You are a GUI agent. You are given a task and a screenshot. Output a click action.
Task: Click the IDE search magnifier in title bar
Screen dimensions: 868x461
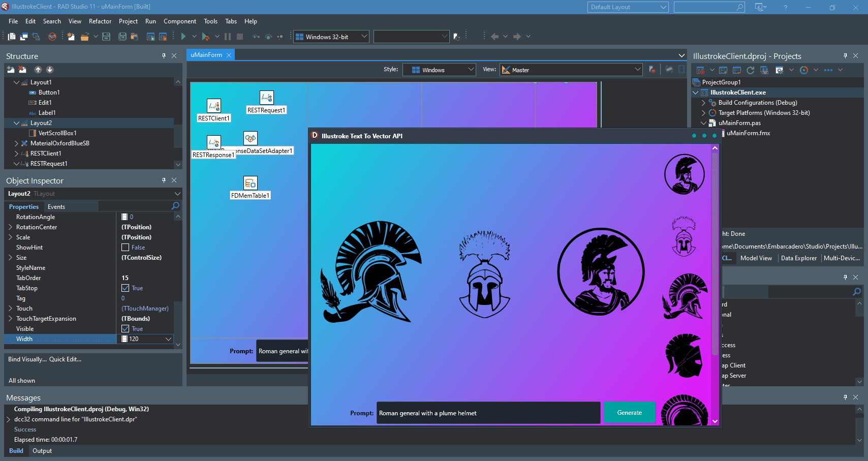[x=740, y=7]
